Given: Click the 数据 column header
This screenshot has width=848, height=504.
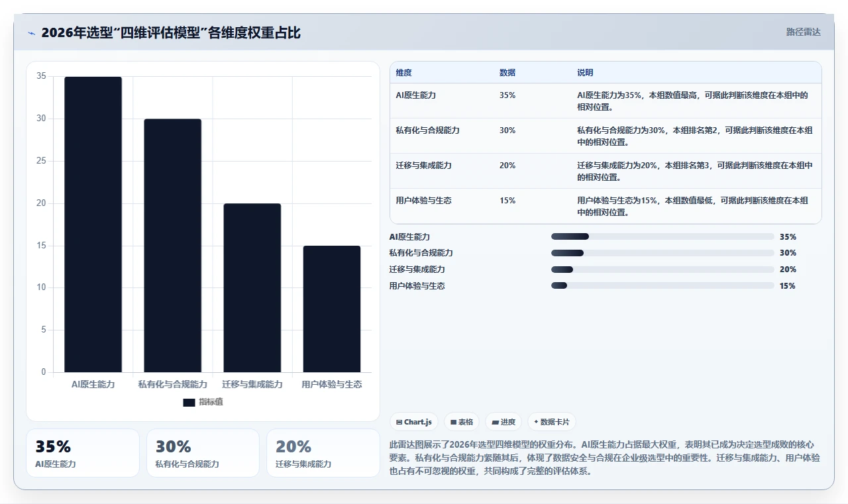Looking at the screenshot, I should 507,73.
